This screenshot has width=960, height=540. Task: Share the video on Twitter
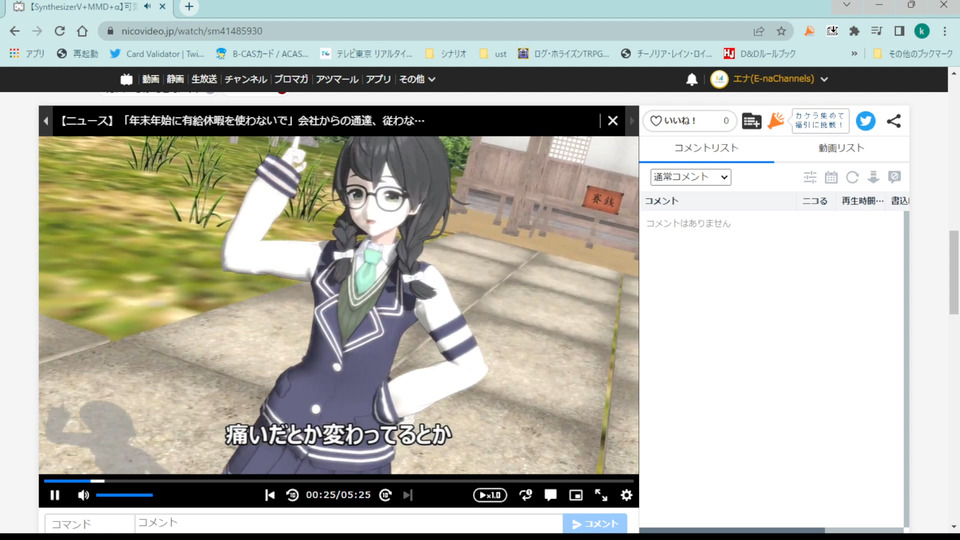865,121
